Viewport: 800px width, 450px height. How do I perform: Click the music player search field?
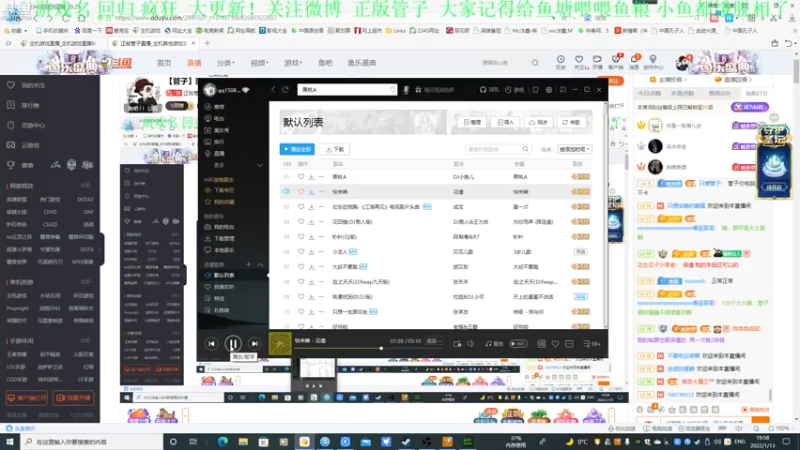[347, 90]
